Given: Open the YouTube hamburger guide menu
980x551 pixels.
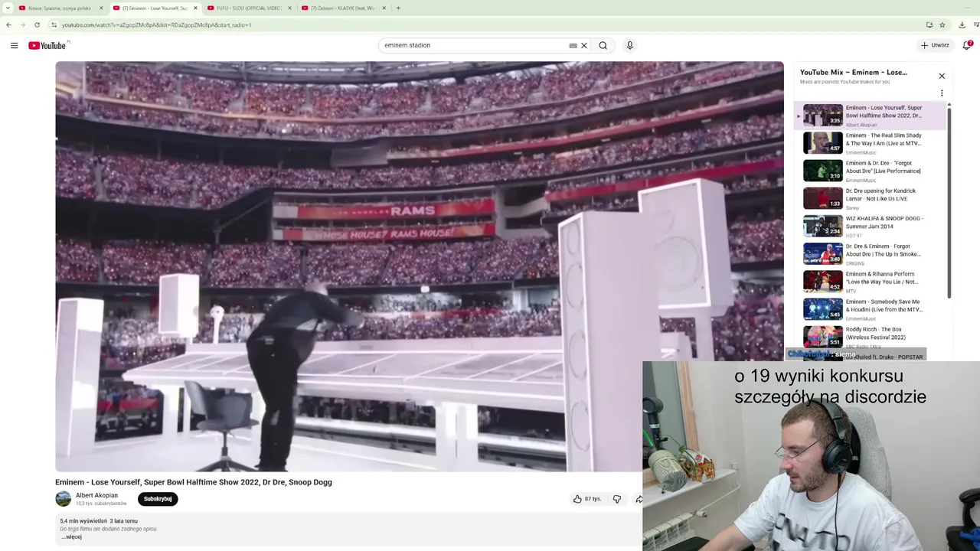Looking at the screenshot, I should click(14, 45).
